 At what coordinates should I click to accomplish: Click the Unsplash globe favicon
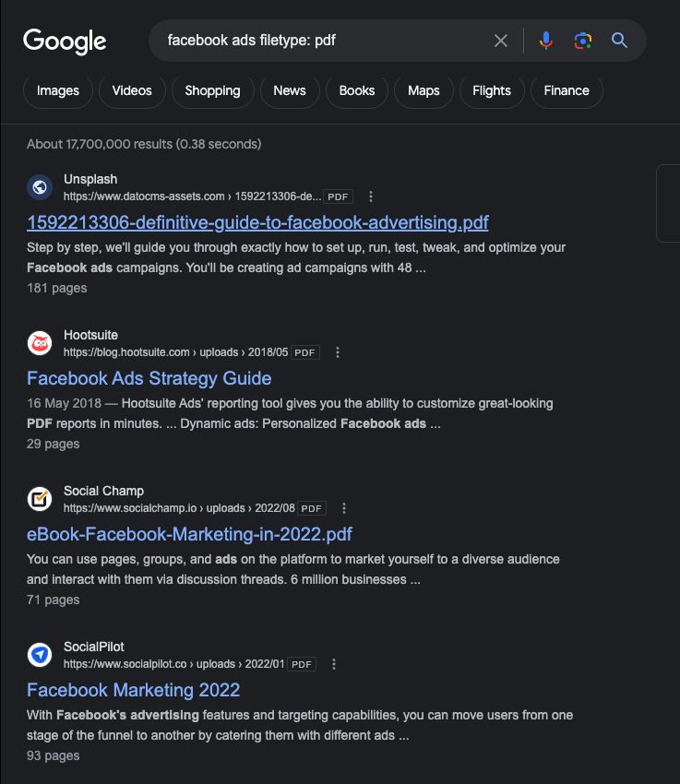click(40, 187)
